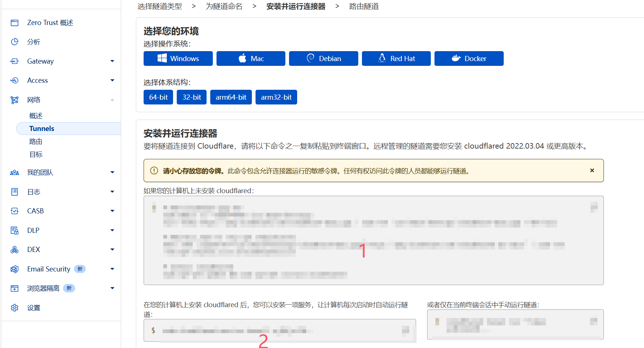
Task: Select Tunnels in the sidebar
Action: tap(68, 128)
